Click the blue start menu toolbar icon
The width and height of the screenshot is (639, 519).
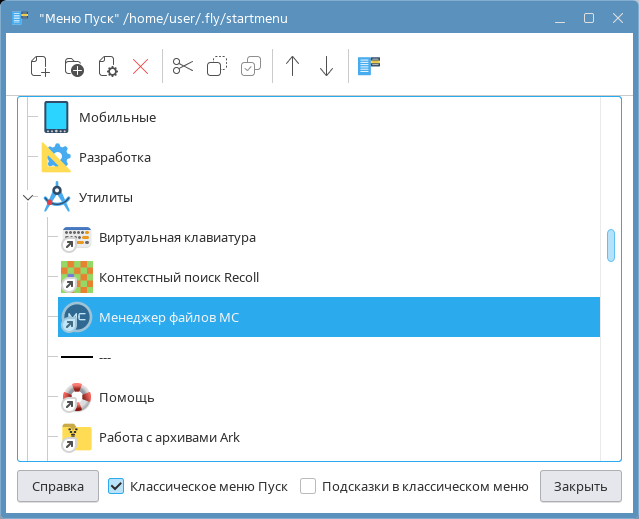(x=370, y=67)
